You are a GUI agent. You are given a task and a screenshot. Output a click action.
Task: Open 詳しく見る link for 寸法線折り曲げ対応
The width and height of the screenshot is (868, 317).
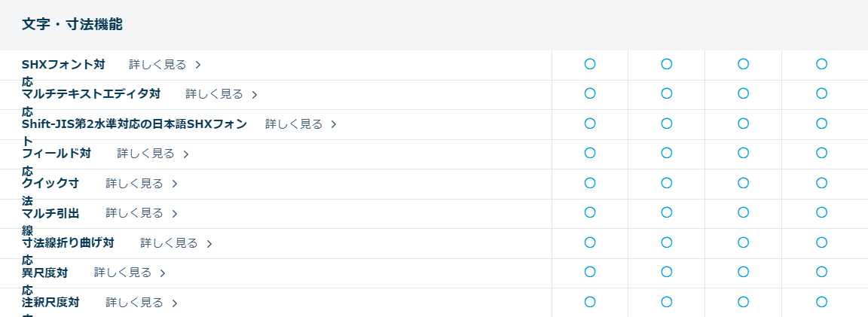click(169, 243)
